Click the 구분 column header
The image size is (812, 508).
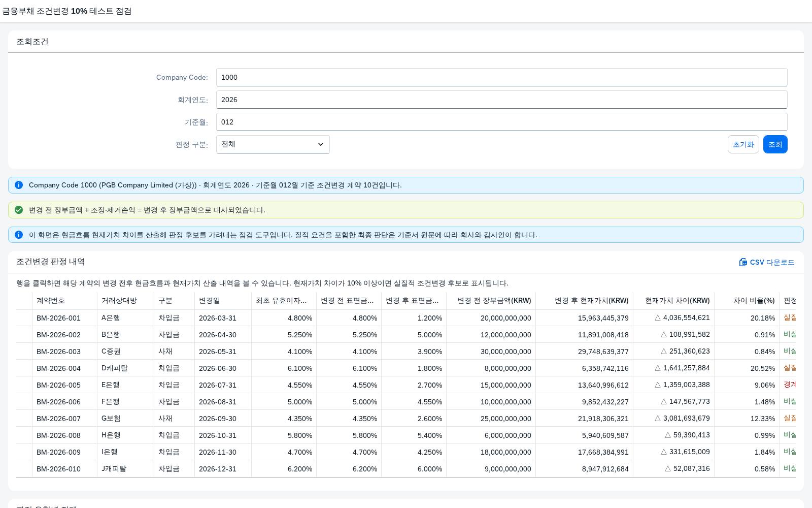[174, 300]
